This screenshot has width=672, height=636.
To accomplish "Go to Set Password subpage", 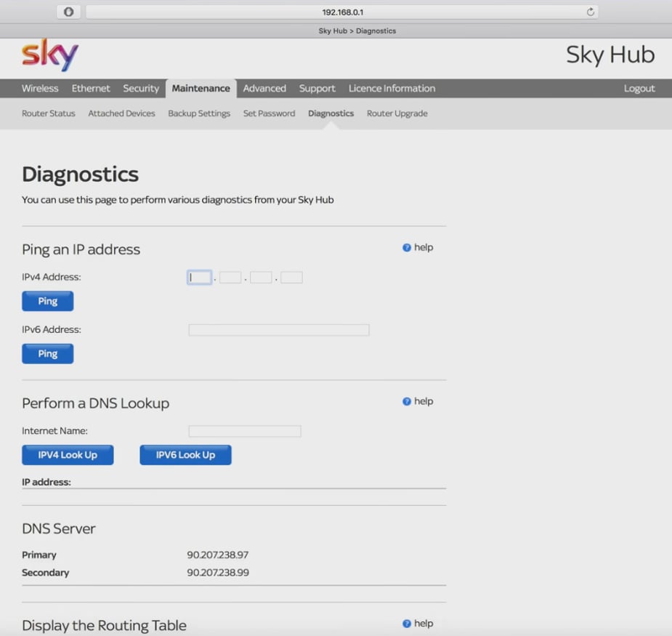I will 269,113.
